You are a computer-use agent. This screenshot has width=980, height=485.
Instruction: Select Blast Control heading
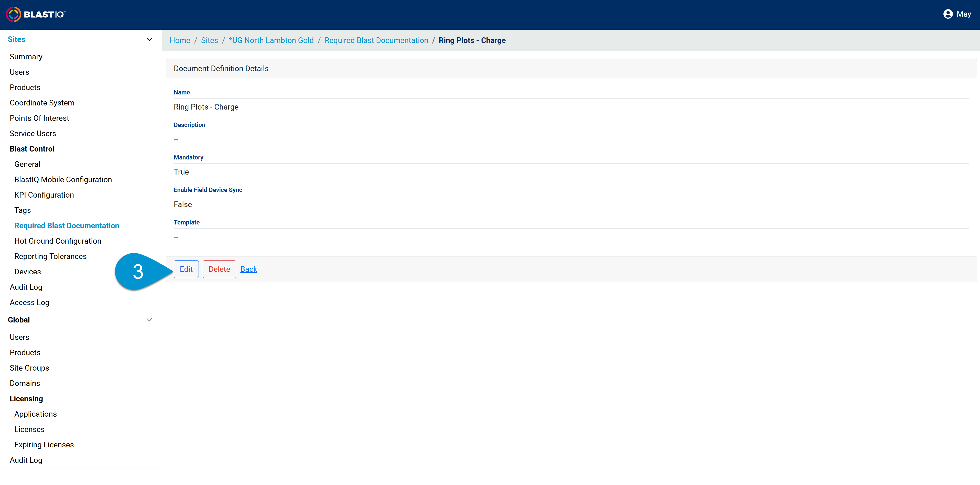(x=32, y=149)
